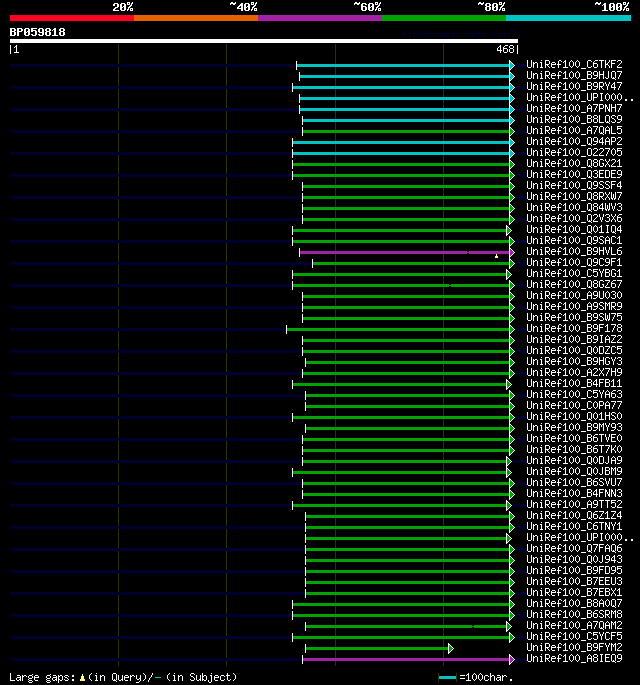Image resolution: width=640 pixels, height=685 pixels.
Task: Click the red 20% identity legend segment
Action: pos(72,18)
